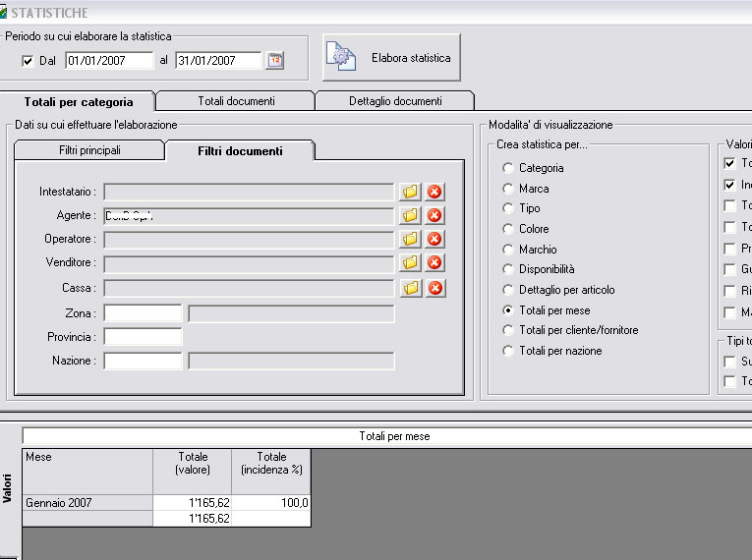Toggle the Dal date range checkbox
This screenshot has width=752, height=560.
point(28,61)
